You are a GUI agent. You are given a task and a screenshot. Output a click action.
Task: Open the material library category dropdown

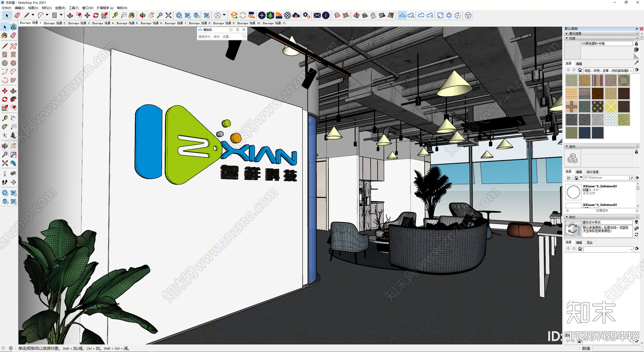pyautogui.click(x=631, y=70)
